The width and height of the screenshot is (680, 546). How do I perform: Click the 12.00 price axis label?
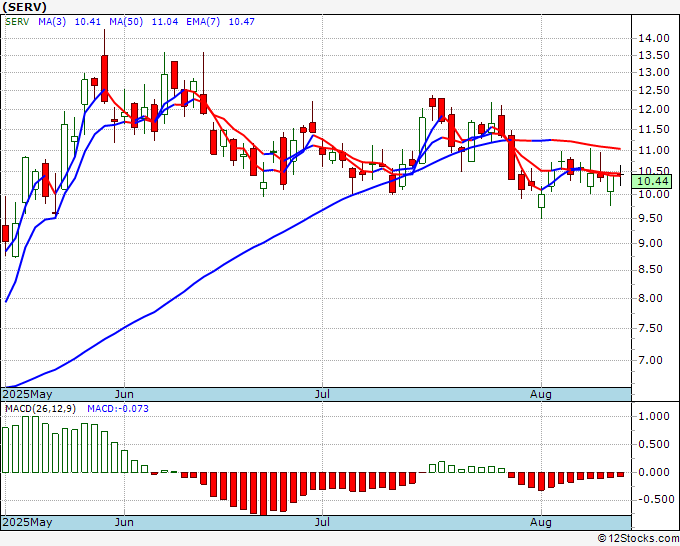click(x=654, y=109)
